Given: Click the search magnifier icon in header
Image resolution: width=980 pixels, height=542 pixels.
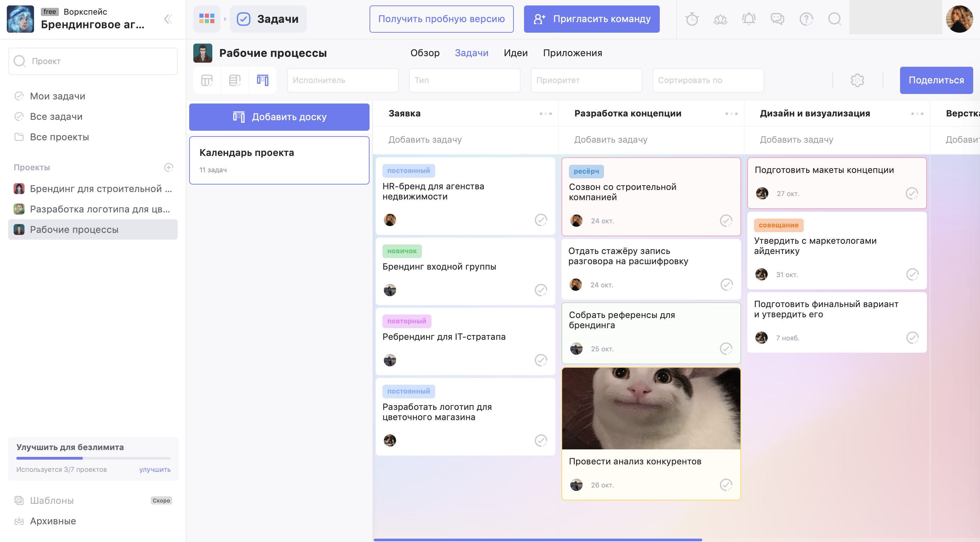Looking at the screenshot, I should click(834, 19).
